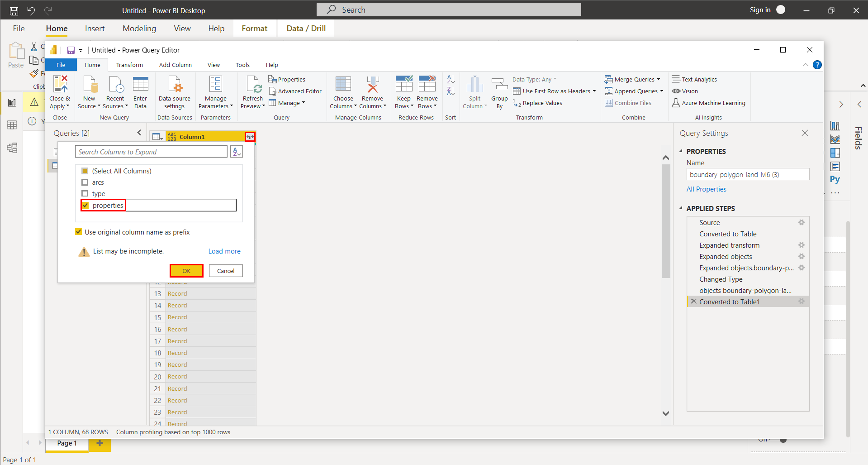This screenshot has width=868, height=465.
Task: Click Replace Values in the Transform group
Action: [x=537, y=103]
